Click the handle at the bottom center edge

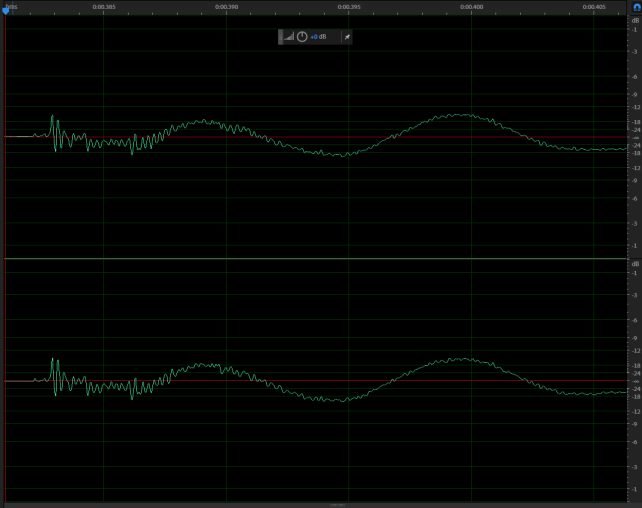point(337,505)
